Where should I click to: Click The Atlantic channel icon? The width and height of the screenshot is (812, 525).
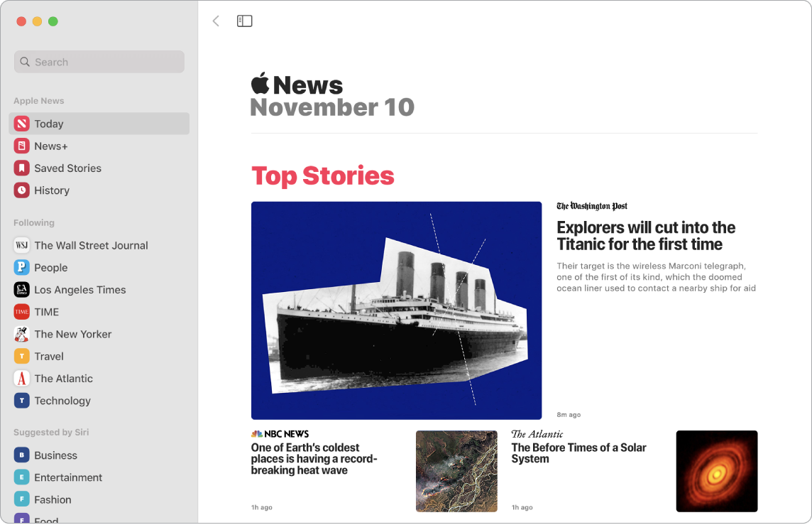tap(21, 378)
